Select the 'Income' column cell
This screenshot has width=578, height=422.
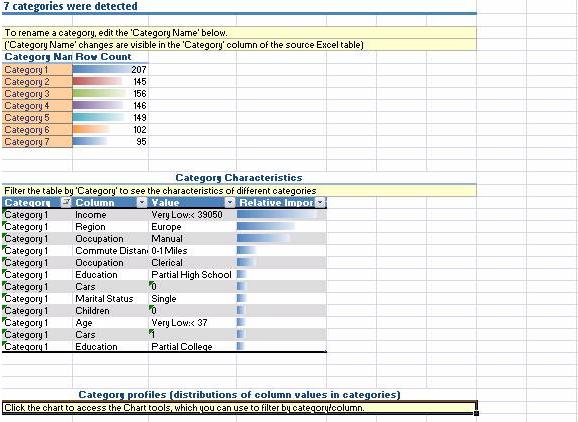pyautogui.click(x=111, y=215)
